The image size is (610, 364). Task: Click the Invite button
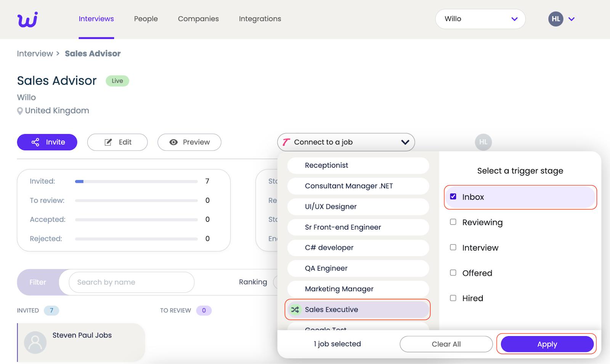(x=47, y=142)
